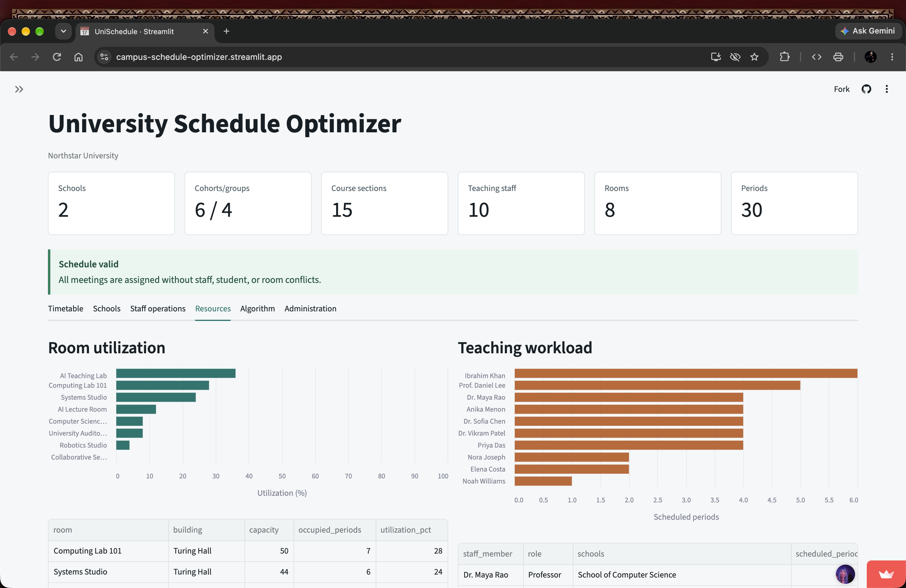Open the browser profile avatar
Image resolution: width=906 pixels, height=588 pixels.
click(x=870, y=57)
